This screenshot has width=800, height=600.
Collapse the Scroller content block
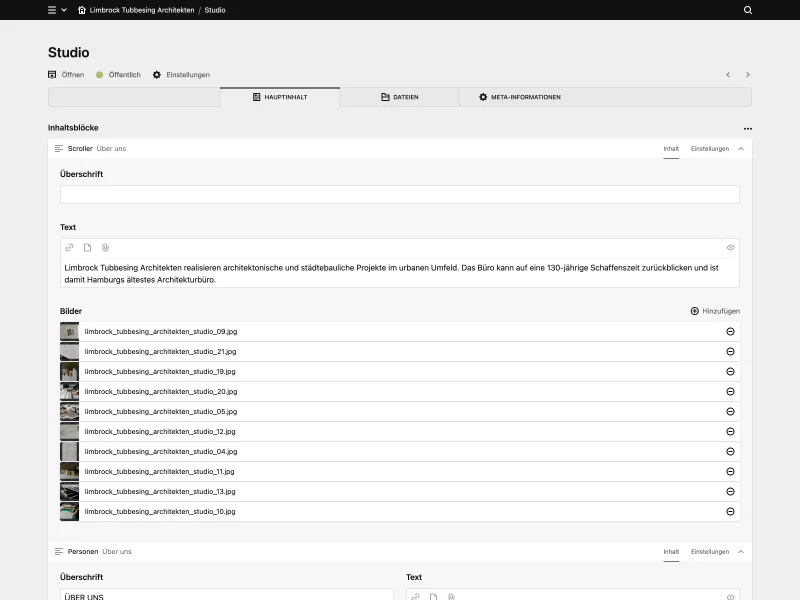[x=740, y=148]
